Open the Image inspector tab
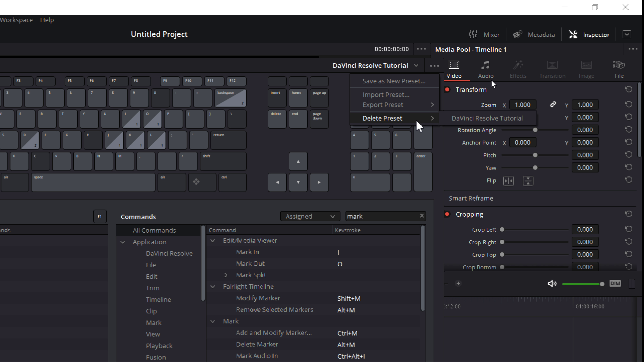 (586, 70)
